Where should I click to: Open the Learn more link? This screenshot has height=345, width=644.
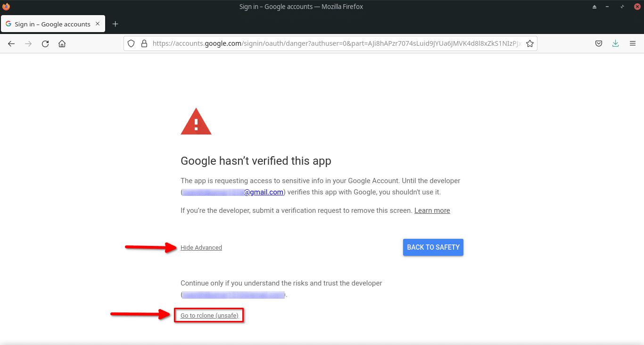click(432, 210)
